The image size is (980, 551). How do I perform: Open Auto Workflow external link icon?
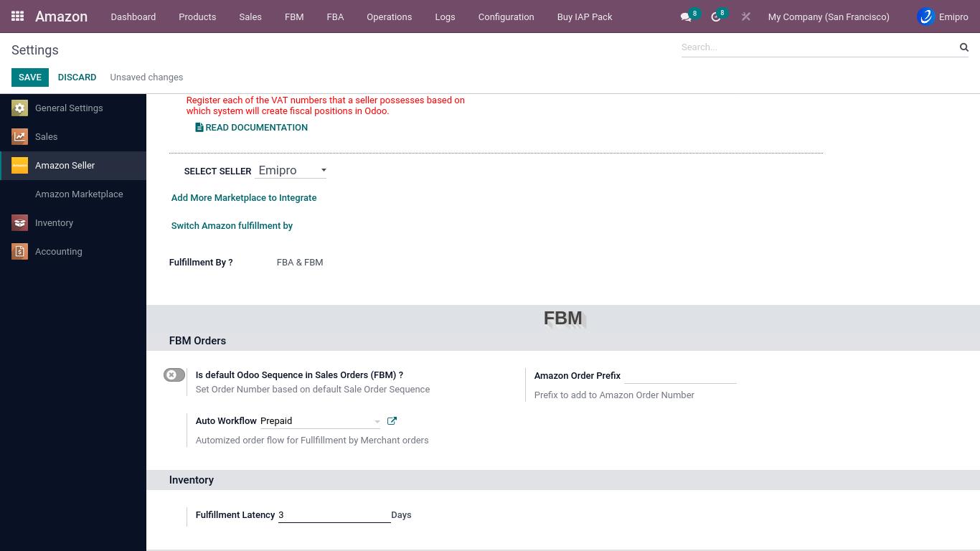click(392, 421)
